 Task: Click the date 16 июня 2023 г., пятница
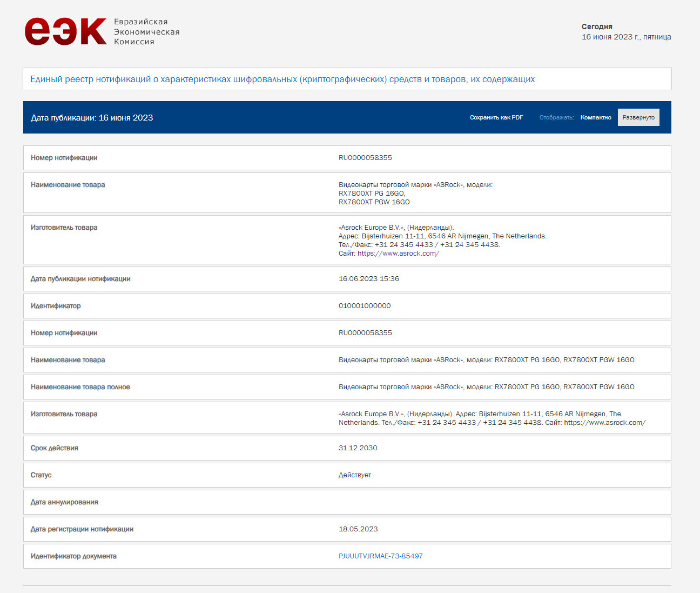coord(627,37)
